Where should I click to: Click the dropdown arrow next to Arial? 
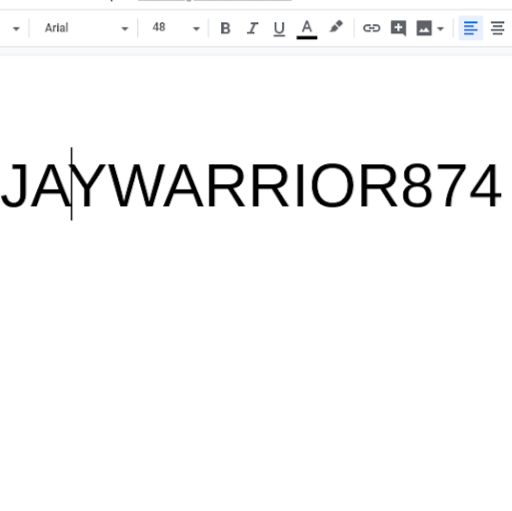click(125, 29)
